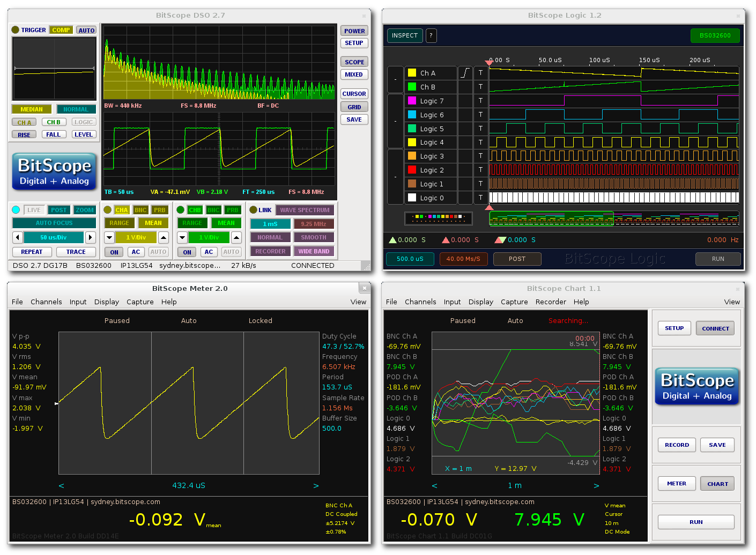
Task: Click the magenta Logic 7 color swatch
Action: (412, 101)
